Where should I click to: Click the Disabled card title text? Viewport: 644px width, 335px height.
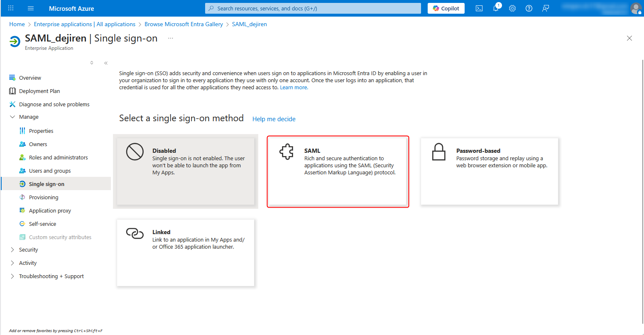[164, 151]
